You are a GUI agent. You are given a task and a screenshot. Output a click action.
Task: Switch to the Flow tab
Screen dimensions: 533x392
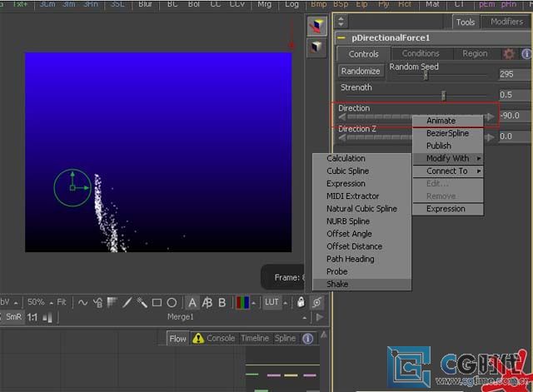[177, 339]
